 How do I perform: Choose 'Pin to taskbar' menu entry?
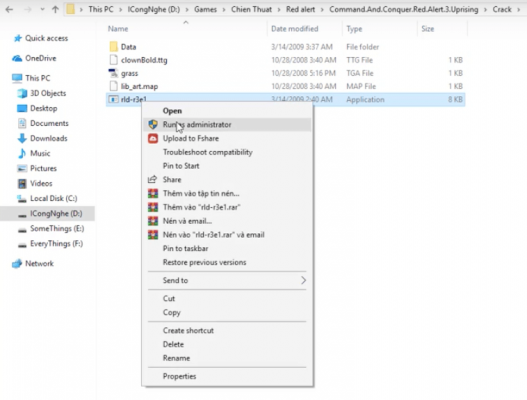pyautogui.click(x=227, y=249)
